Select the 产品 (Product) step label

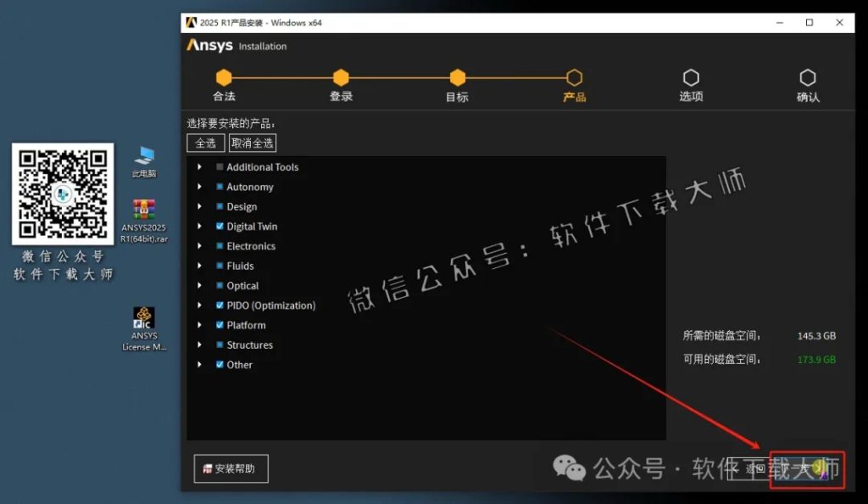tap(575, 98)
